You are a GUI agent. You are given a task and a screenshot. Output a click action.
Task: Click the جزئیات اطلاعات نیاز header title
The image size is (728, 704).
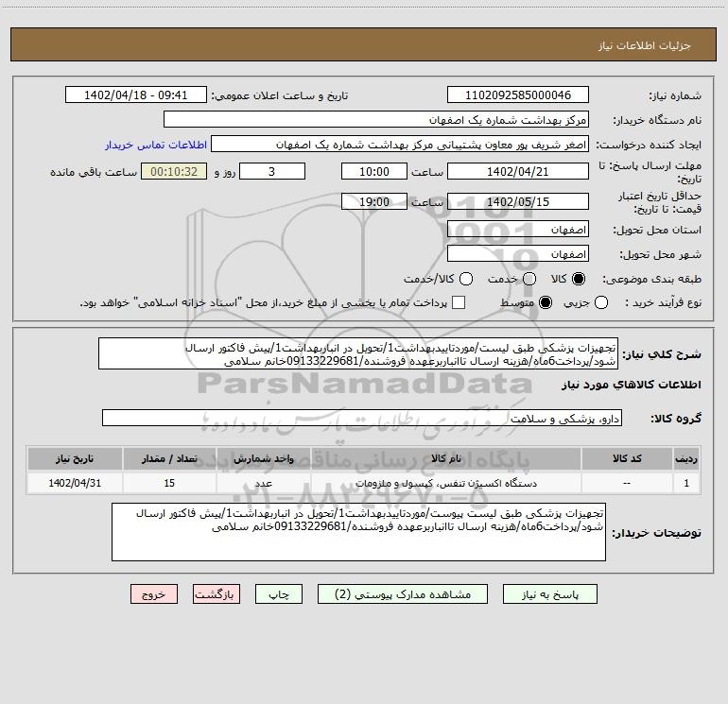point(645,45)
